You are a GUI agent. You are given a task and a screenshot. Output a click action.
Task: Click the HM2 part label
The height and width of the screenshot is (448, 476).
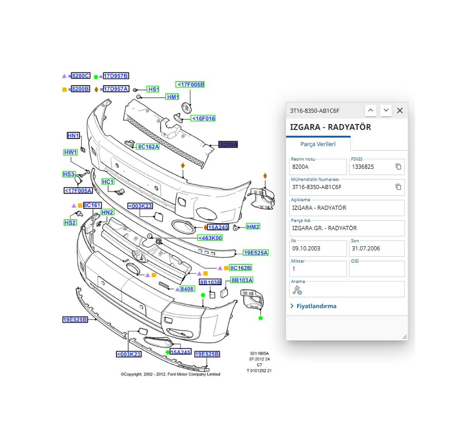tap(253, 227)
